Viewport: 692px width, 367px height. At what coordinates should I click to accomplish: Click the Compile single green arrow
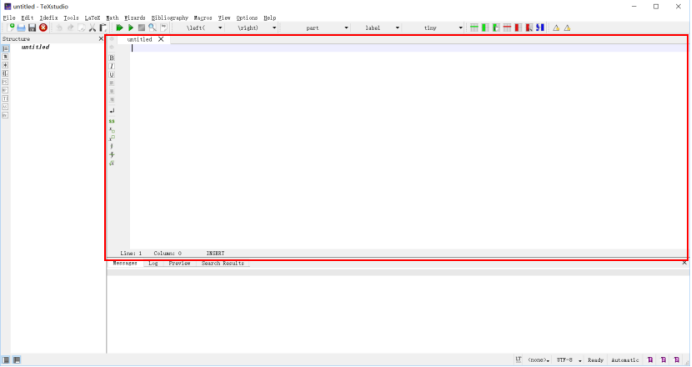131,28
